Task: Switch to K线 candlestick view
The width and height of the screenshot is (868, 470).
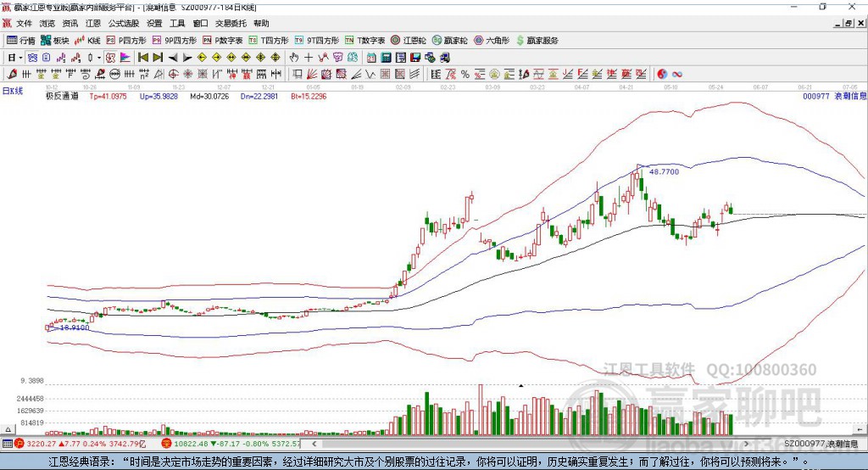Action: pos(87,41)
